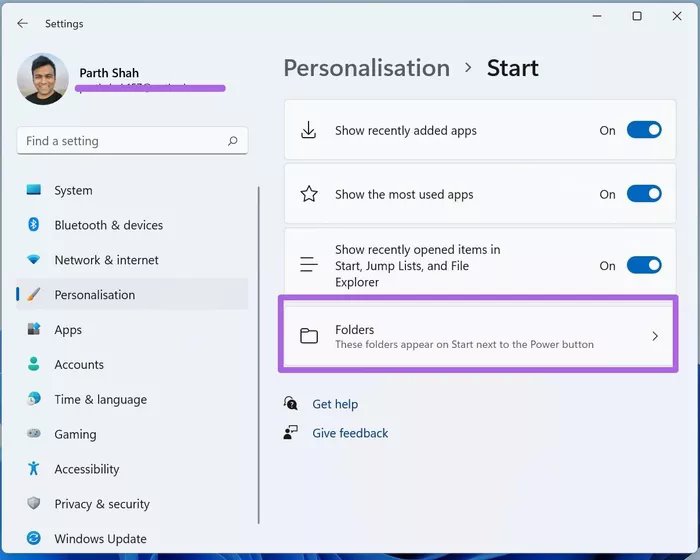
Task: Click the back arrow in Settings
Action: click(x=22, y=23)
